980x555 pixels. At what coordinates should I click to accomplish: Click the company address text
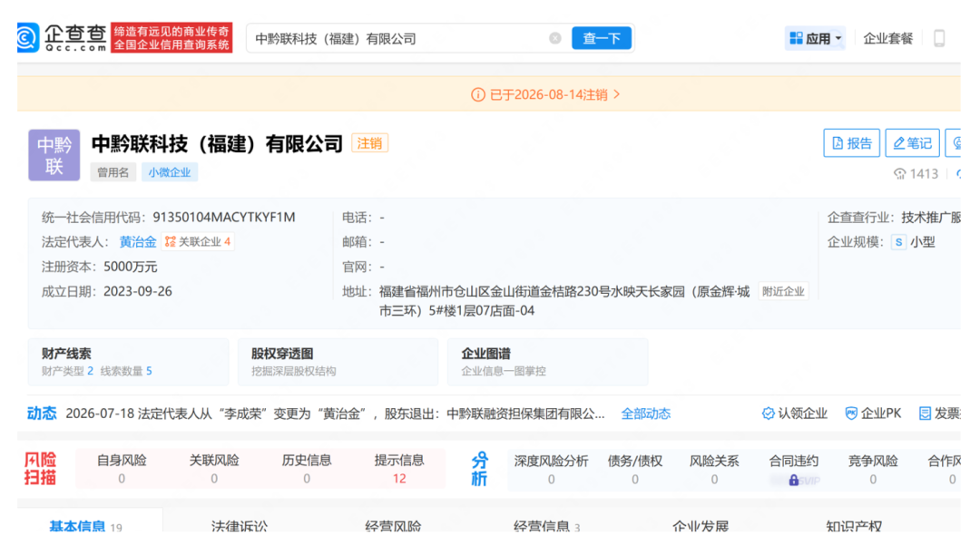[x=563, y=301]
